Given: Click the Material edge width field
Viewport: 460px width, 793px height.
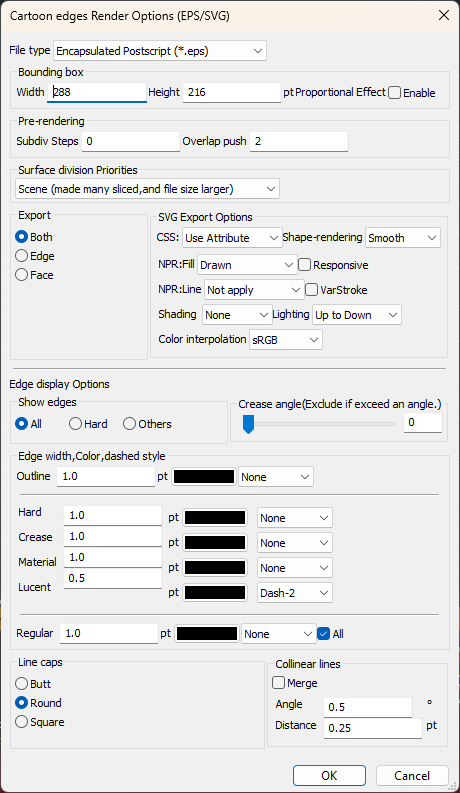Looking at the screenshot, I should [x=113, y=557].
